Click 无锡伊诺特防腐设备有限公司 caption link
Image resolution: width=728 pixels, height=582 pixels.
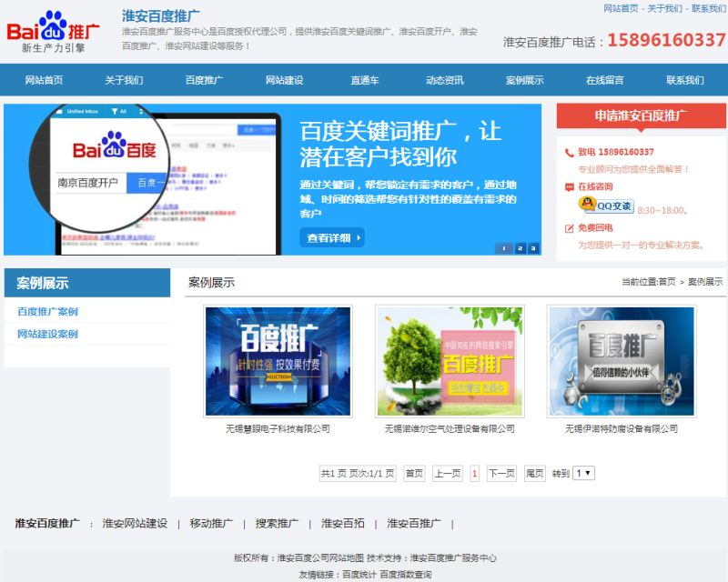pyautogui.click(x=622, y=429)
